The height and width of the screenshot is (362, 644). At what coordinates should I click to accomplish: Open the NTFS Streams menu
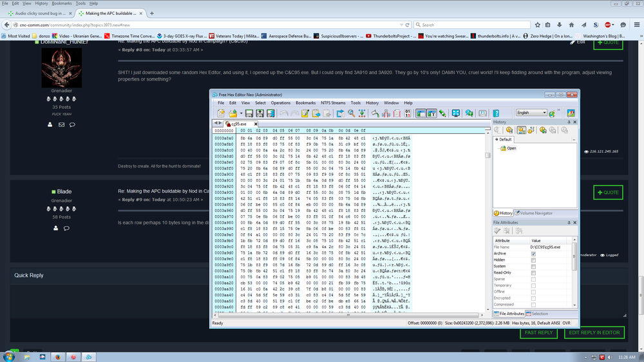click(333, 102)
